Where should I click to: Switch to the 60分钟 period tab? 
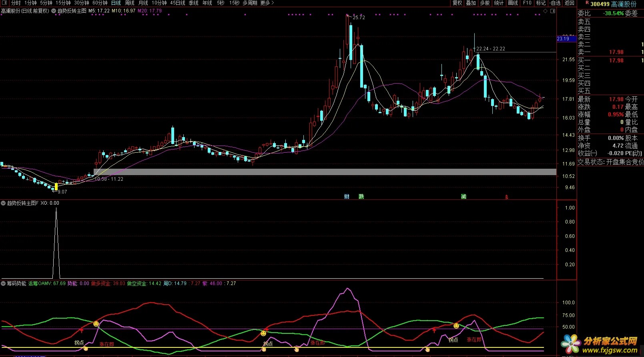[x=100, y=3]
